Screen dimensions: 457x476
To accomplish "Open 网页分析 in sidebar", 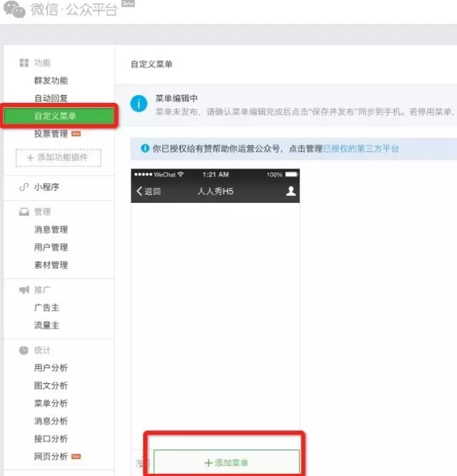I will pyautogui.click(x=51, y=457).
